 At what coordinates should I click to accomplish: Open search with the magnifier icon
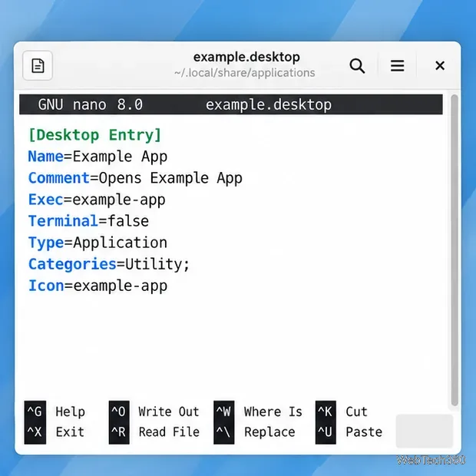[357, 65]
